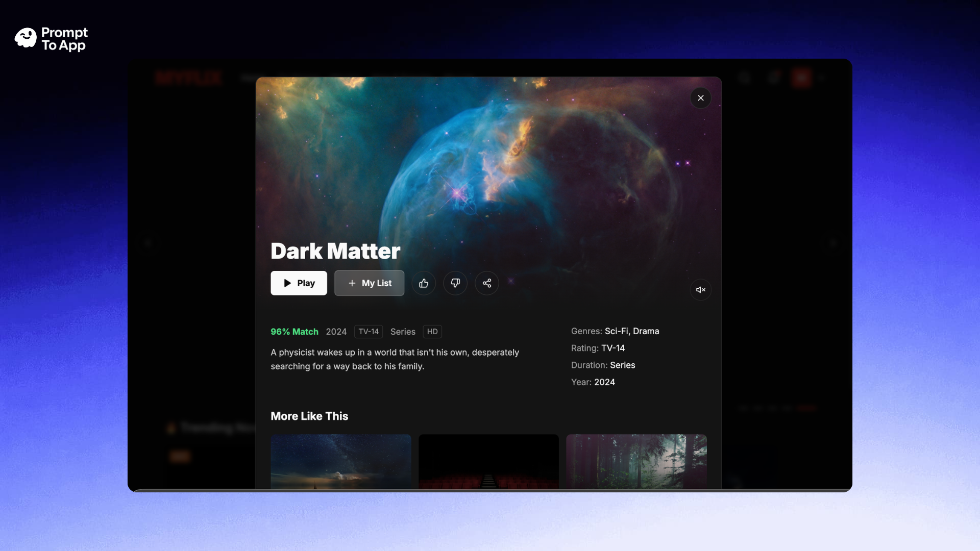Click the TV-14 rating badge
Screen dimensions: 980x551
pyautogui.click(x=368, y=331)
